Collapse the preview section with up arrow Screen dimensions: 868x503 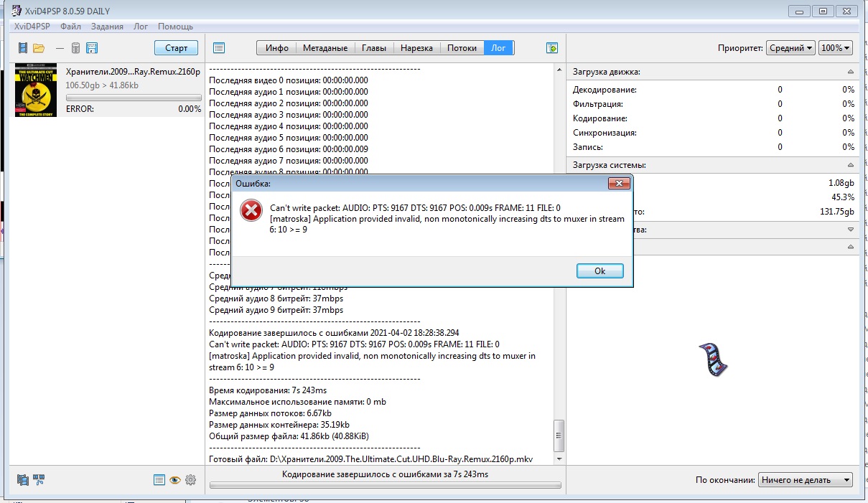(x=851, y=246)
